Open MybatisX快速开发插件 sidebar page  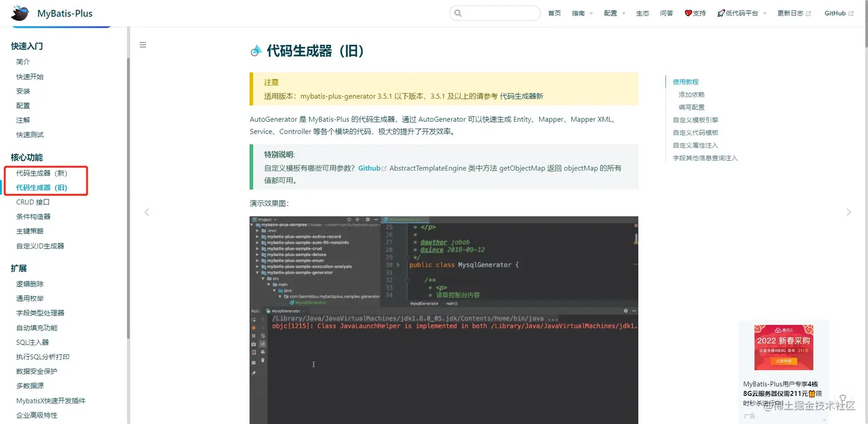click(x=51, y=401)
